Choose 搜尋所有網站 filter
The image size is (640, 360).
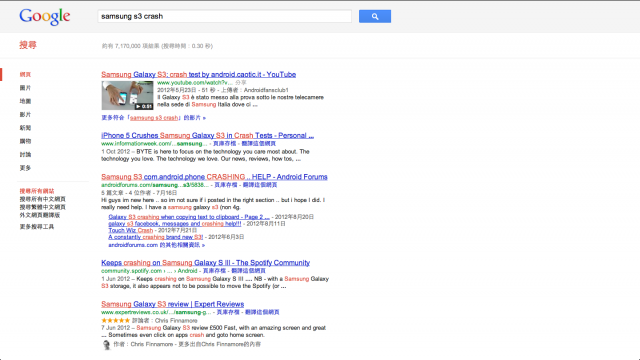point(37,191)
